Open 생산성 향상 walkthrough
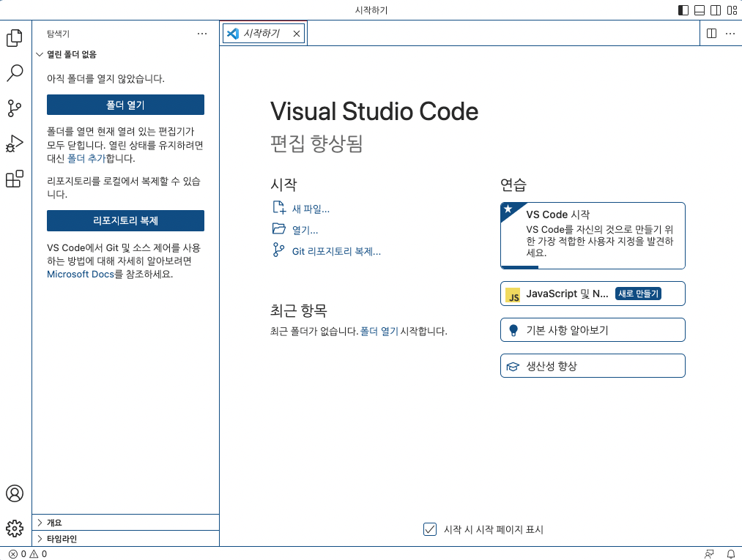This screenshot has height=560, width=742. pos(593,365)
